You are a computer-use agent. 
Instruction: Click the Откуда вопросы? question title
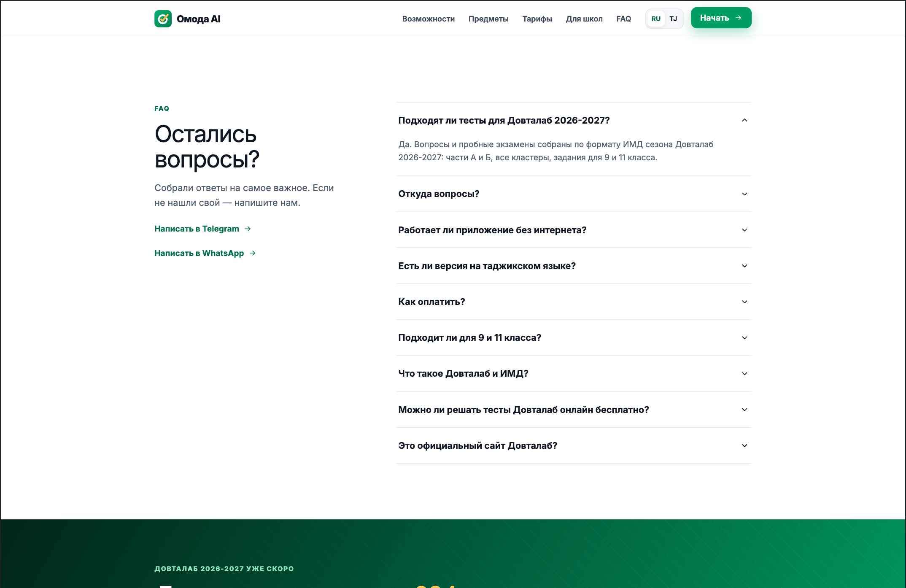439,194
